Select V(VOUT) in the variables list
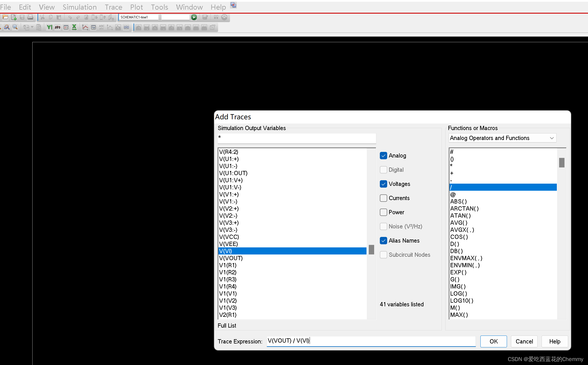 pos(231,258)
